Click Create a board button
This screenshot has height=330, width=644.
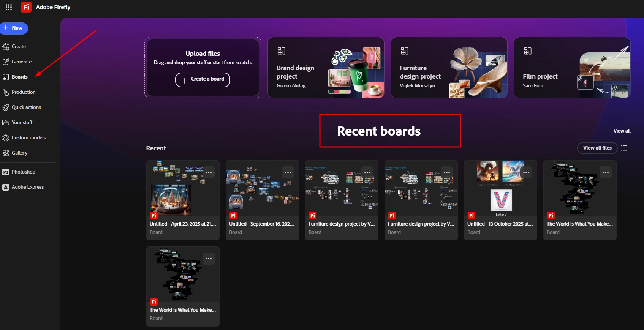pyautogui.click(x=203, y=80)
